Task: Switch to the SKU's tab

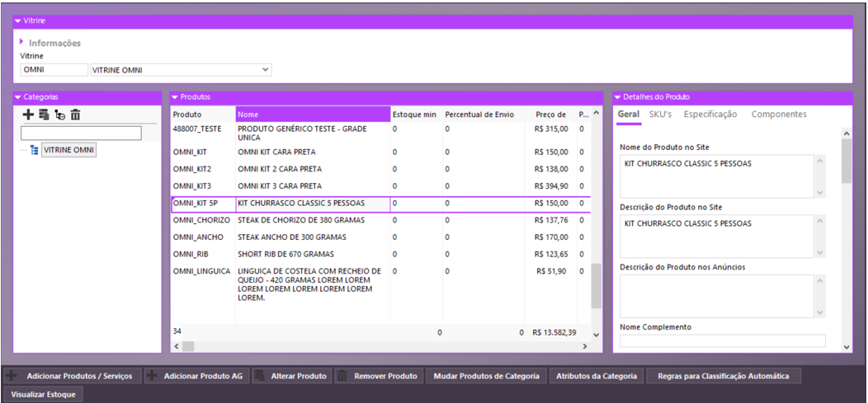Action: click(660, 115)
